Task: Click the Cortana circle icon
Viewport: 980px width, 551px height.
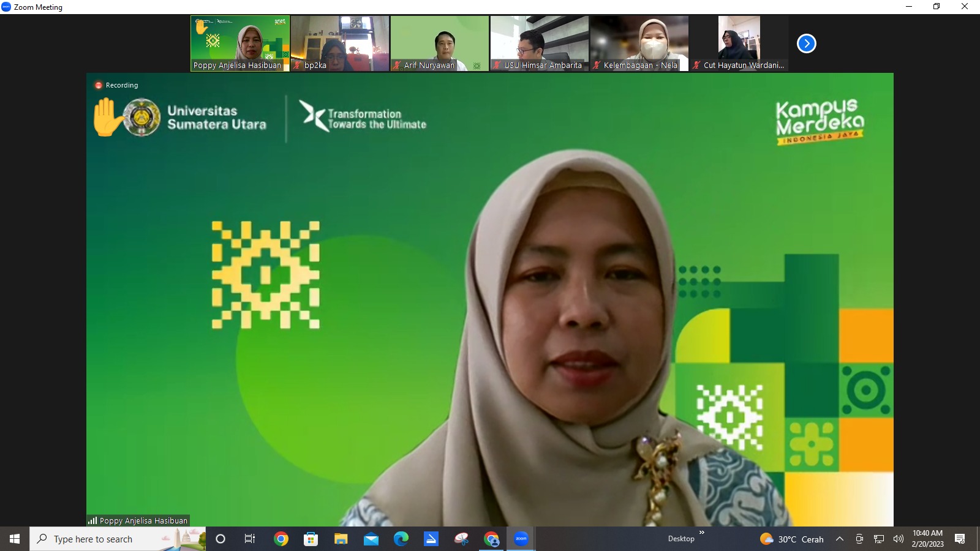Action: point(221,539)
